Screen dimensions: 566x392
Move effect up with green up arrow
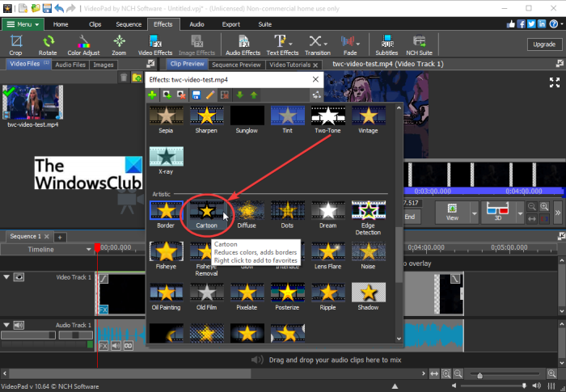pyautogui.click(x=254, y=95)
